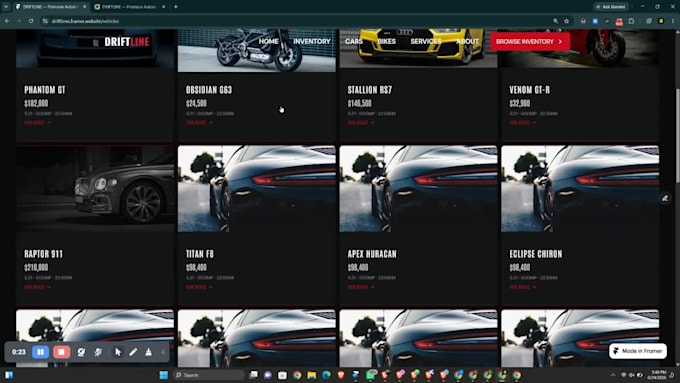
Task: Open the tab search dropdown arrow
Action: tap(6, 7)
